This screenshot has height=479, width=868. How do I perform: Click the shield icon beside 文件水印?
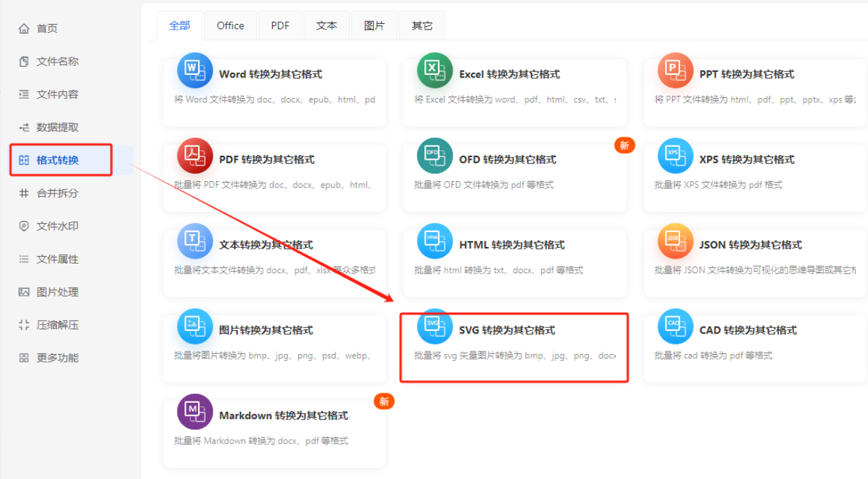pyautogui.click(x=24, y=226)
